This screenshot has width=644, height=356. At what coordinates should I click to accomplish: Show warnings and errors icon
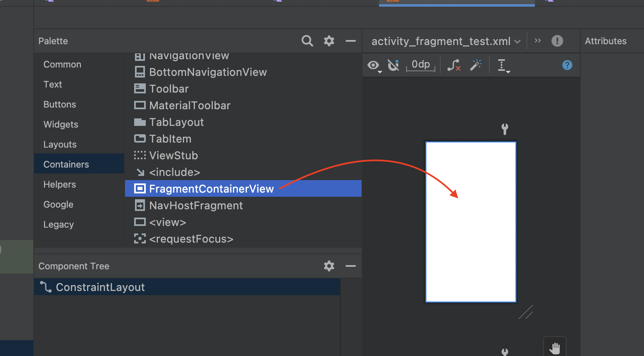(x=557, y=41)
